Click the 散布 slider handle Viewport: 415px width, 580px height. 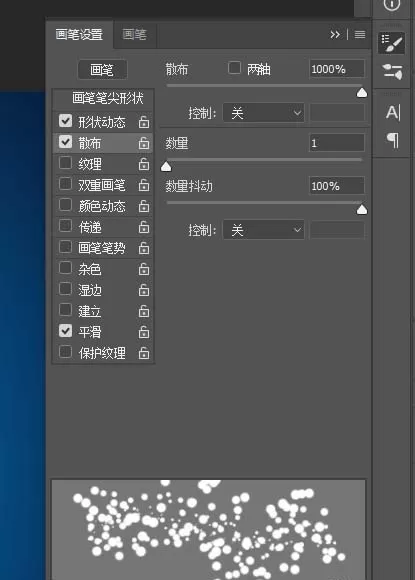[362, 92]
